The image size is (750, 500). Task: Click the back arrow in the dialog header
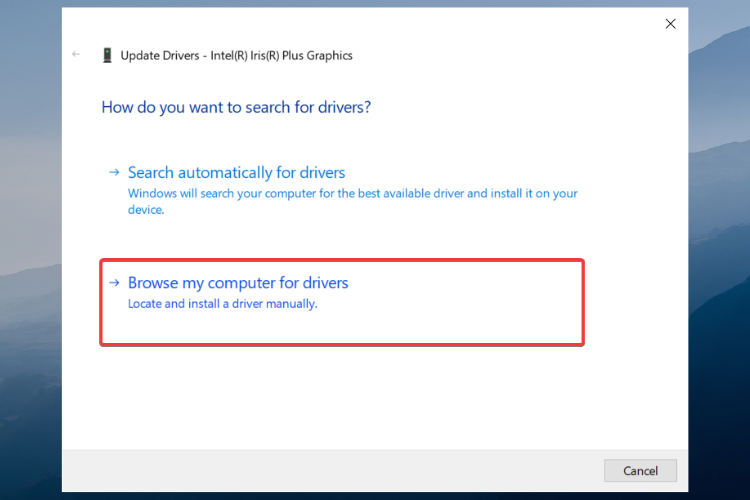tap(76, 54)
